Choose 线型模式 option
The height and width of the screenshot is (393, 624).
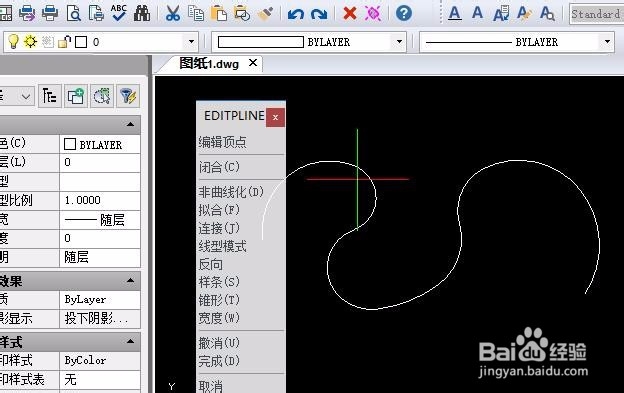pos(222,246)
